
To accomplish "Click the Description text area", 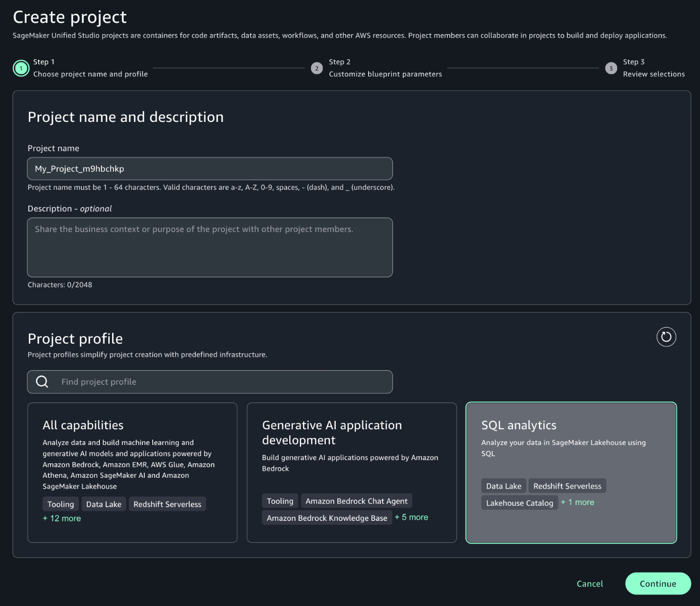I will click(210, 247).
